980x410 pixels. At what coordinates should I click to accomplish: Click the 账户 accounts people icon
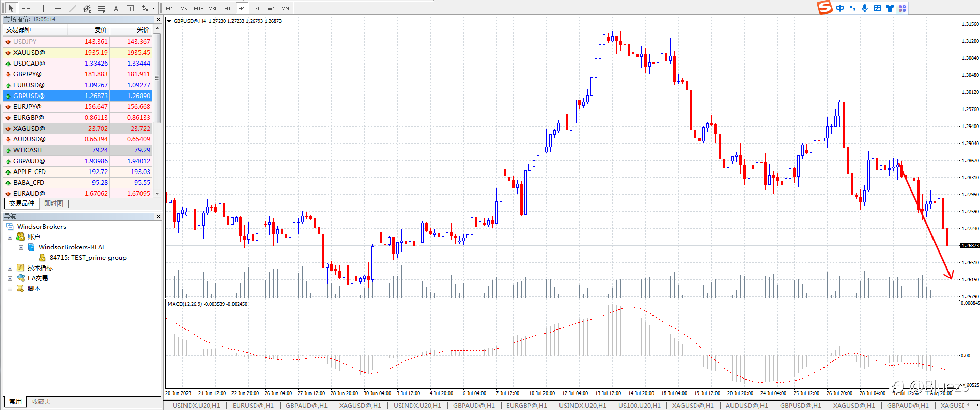[20, 236]
